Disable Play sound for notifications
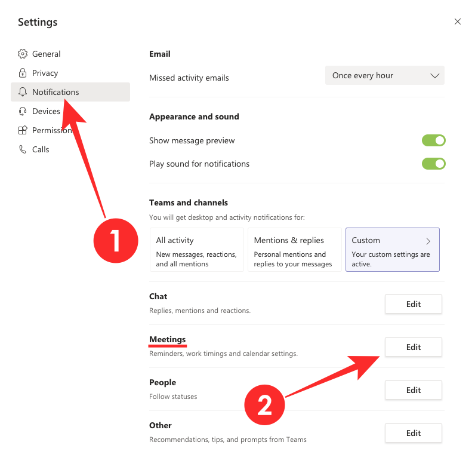Viewport: 475px width, 476px height. 434,164
